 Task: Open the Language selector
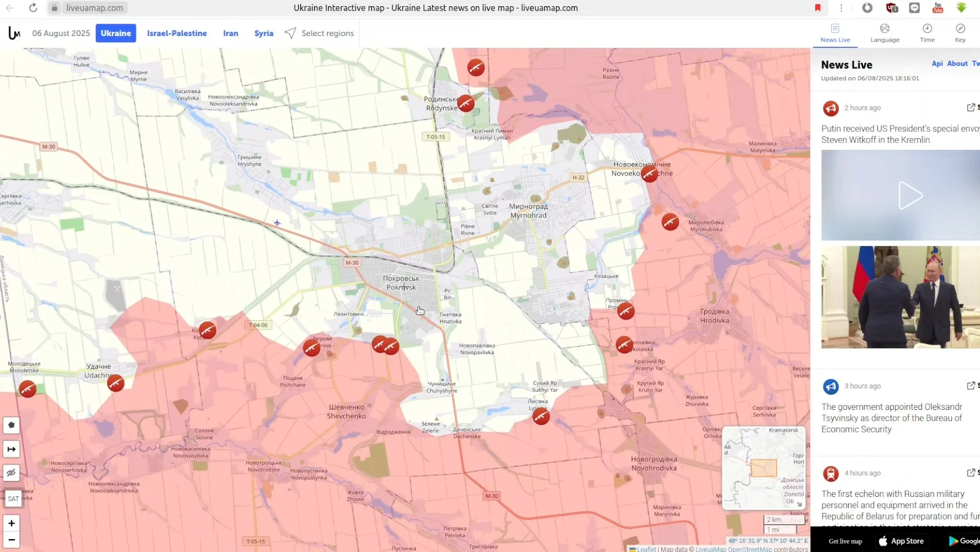pyautogui.click(x=885, y=32)
